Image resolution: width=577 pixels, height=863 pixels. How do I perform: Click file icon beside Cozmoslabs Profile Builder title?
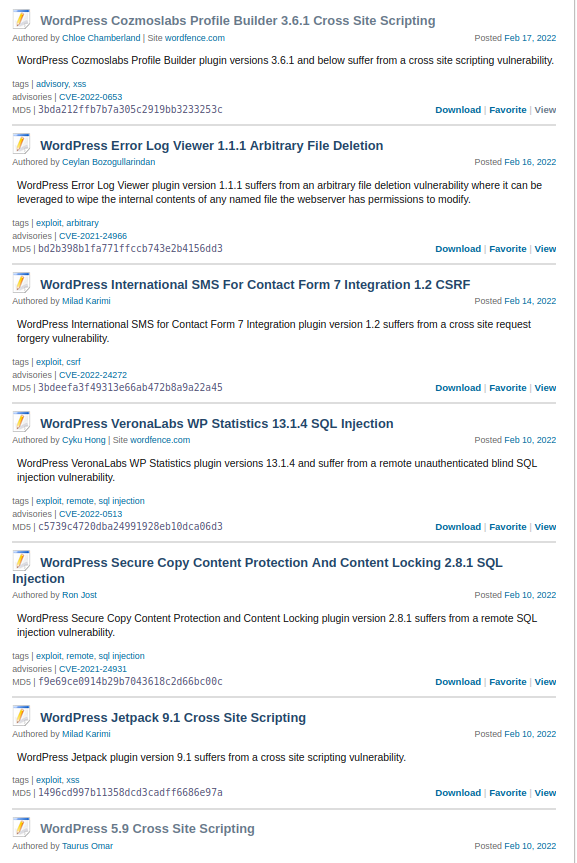tap(21, 19)
